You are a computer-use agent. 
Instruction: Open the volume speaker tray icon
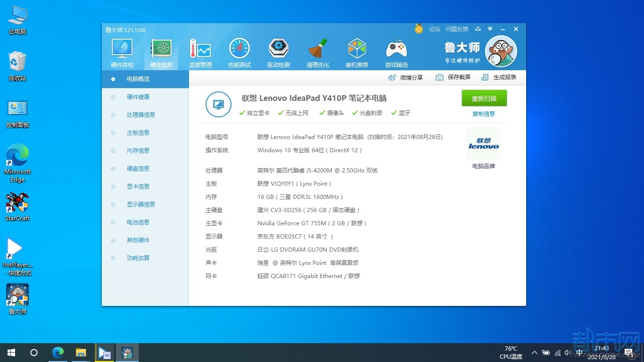click(568, 353)
